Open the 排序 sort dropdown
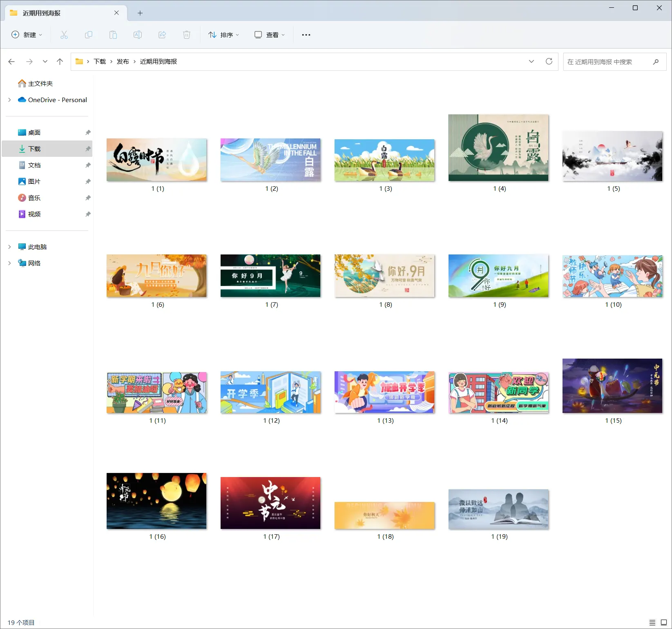The image size is (672, 629). coord(223,35)
